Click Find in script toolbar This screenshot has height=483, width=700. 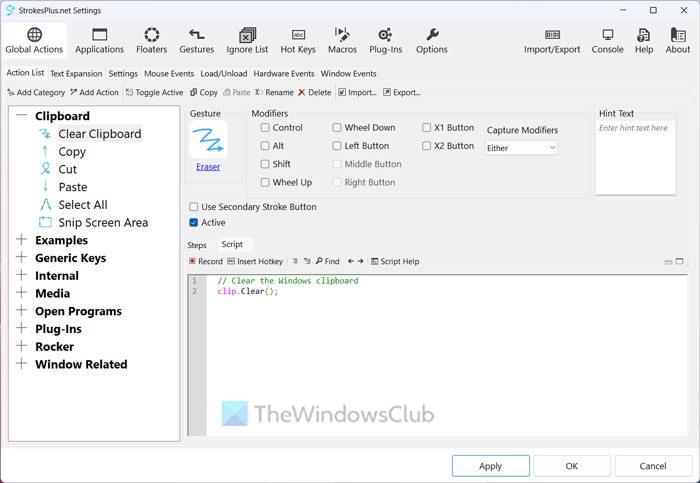click(327, 262)
